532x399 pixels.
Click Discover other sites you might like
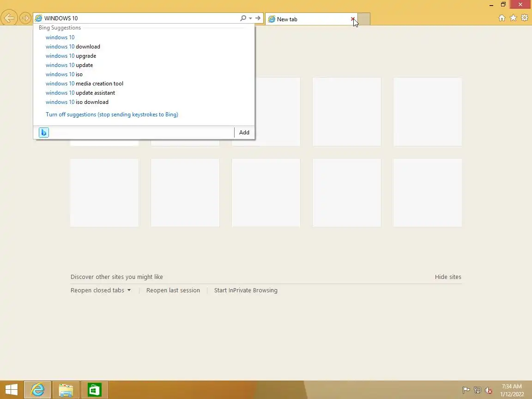pos(117,277)
